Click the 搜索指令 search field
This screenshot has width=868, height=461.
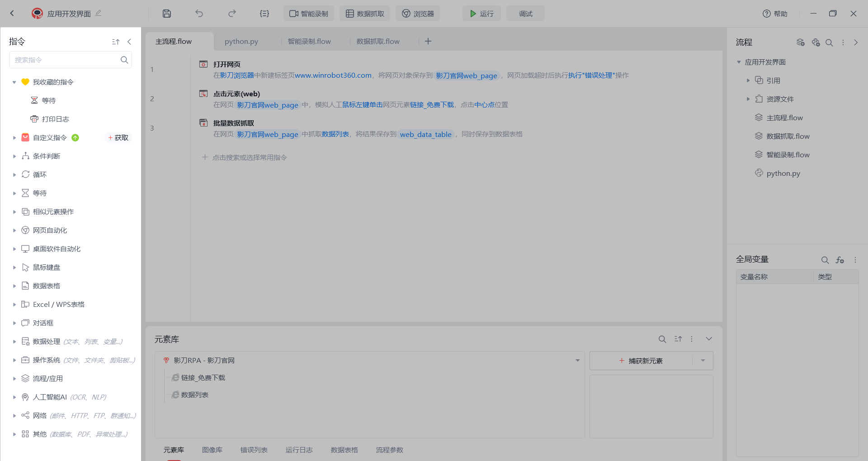coord(66,60)
